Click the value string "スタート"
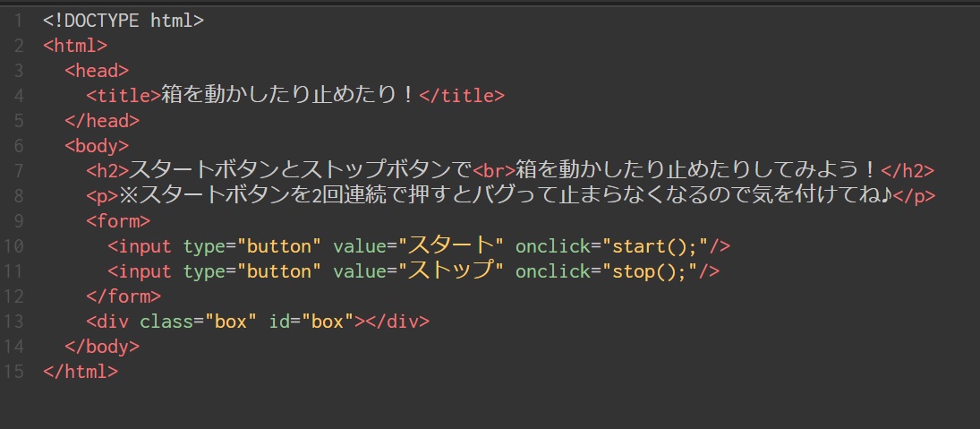Screen dimensions: 980x429 (451, 245)
